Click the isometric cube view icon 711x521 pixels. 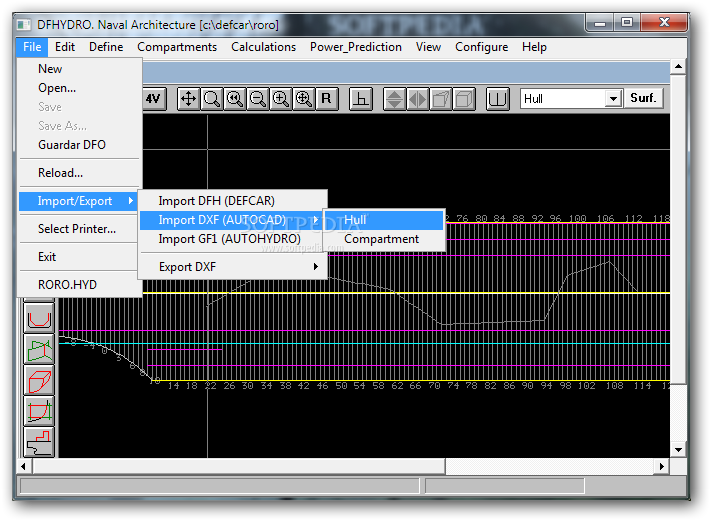[464, 98]
